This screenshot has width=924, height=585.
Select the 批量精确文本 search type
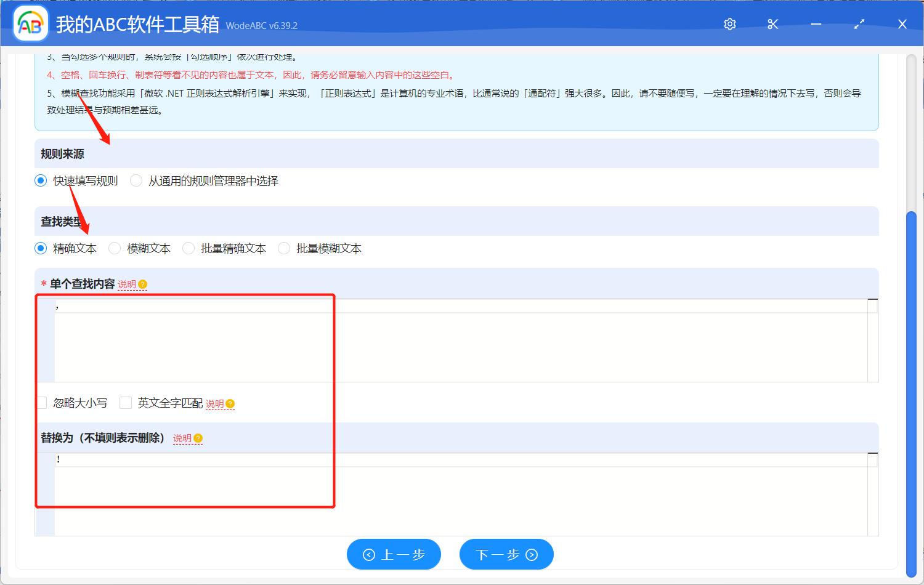[188, 248]
